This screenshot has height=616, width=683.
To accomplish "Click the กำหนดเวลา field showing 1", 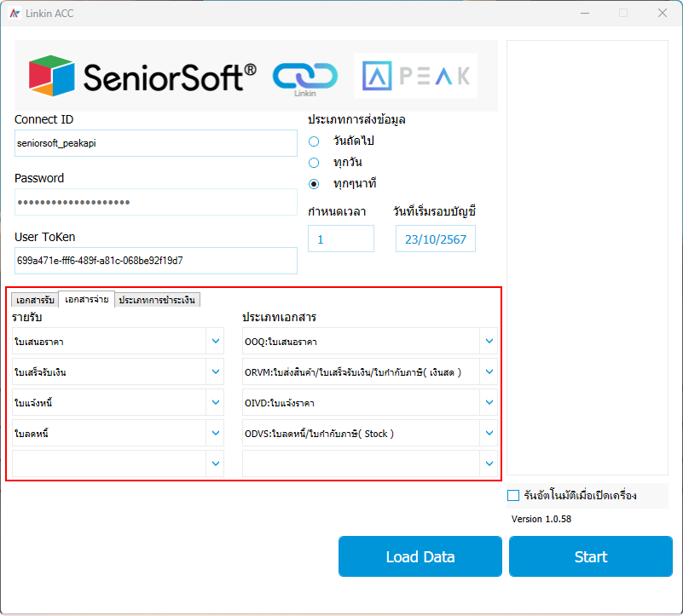I will click(341, 239).
